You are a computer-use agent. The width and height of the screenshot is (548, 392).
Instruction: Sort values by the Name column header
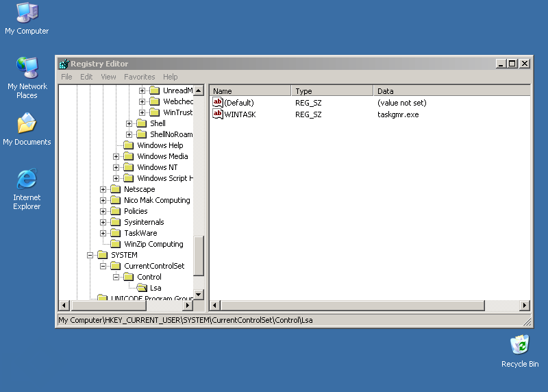(x=250, y=90)
